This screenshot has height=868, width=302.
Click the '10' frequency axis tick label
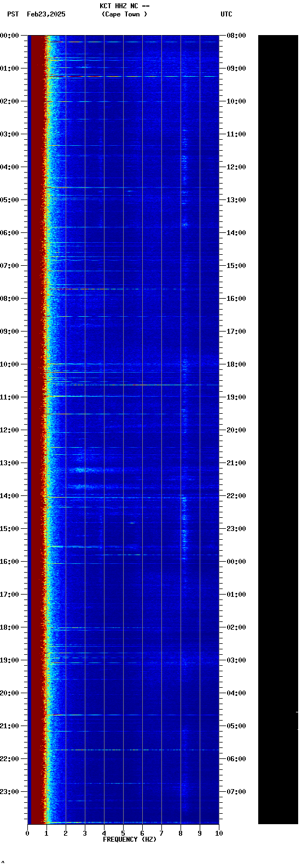(219, 833)
